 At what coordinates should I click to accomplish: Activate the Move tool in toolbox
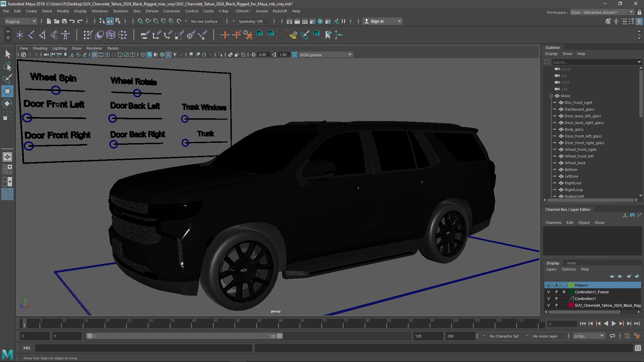point(7,91)
